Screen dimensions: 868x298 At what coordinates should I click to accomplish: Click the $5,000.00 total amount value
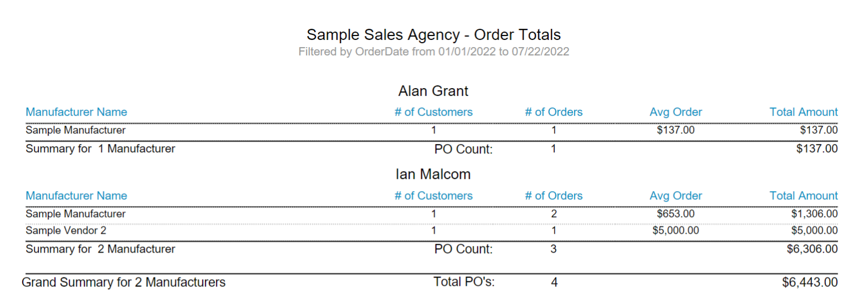814,230
